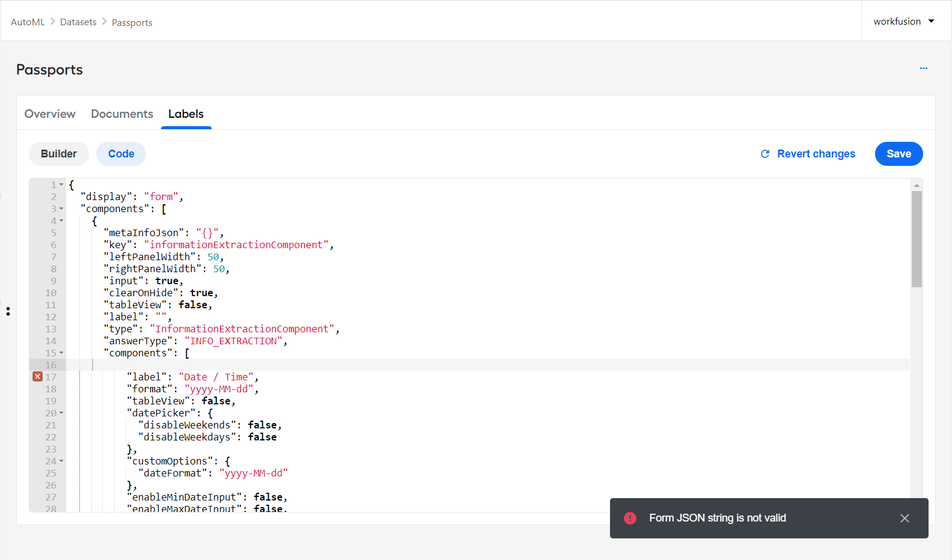Image resolution: width=952 pixels, height=560 pixels.
Task: Switch to the Overview tab
Action: click(50, 114)
